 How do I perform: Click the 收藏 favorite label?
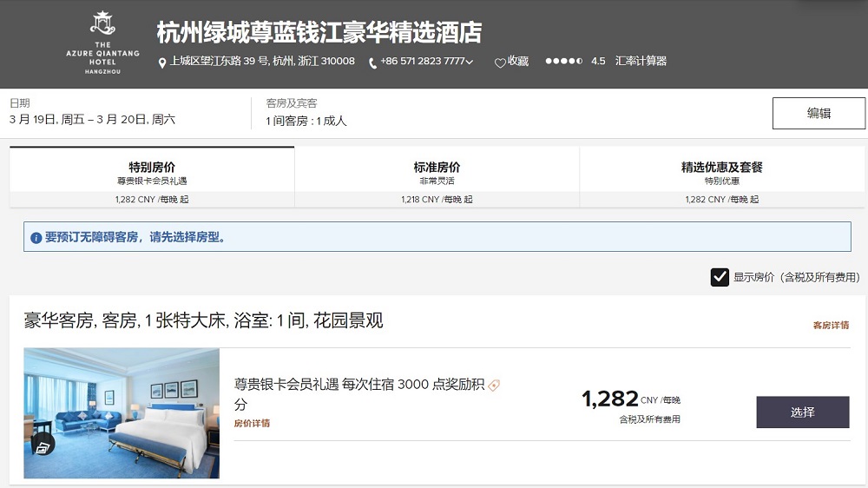518,61
